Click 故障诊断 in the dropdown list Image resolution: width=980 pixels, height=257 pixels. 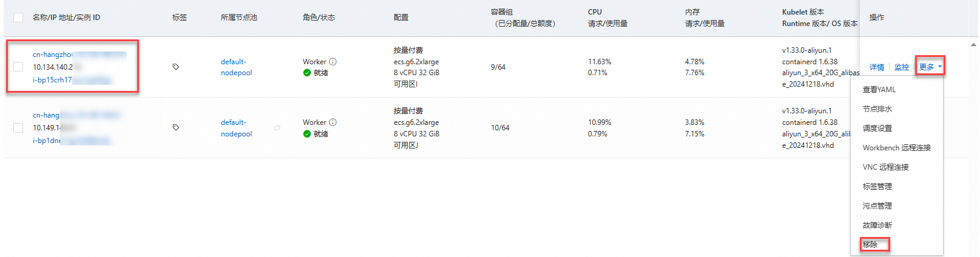pyautogui.click(x=877, y=225)
